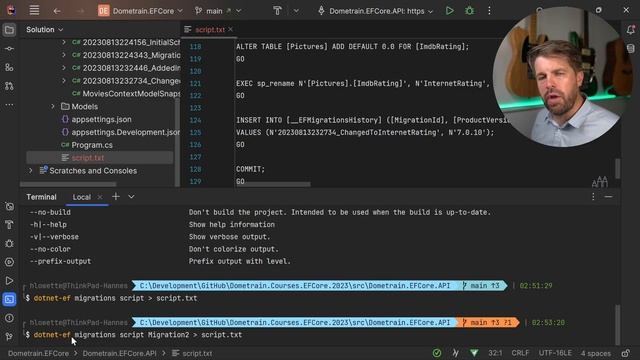This screenshot has width=640, height=360.
Task: Click the terminal vertical scrollbar
Action: point(618,325)
